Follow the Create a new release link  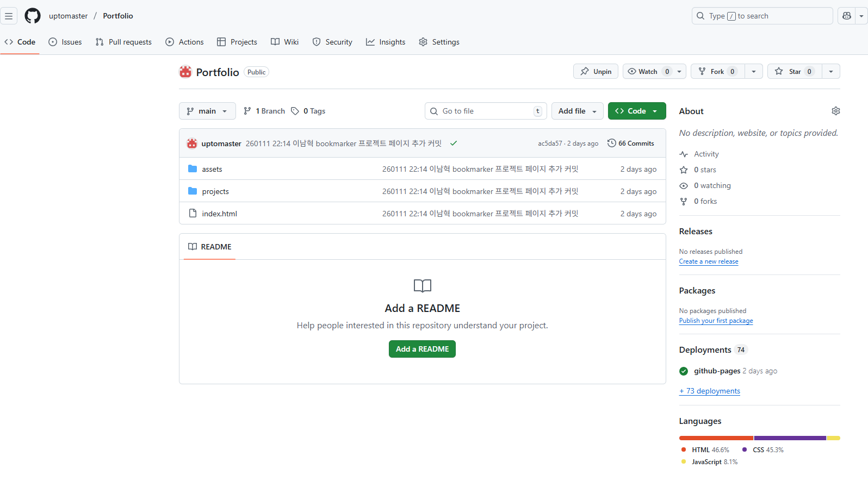pyautogui.click(x=708, y=261)
